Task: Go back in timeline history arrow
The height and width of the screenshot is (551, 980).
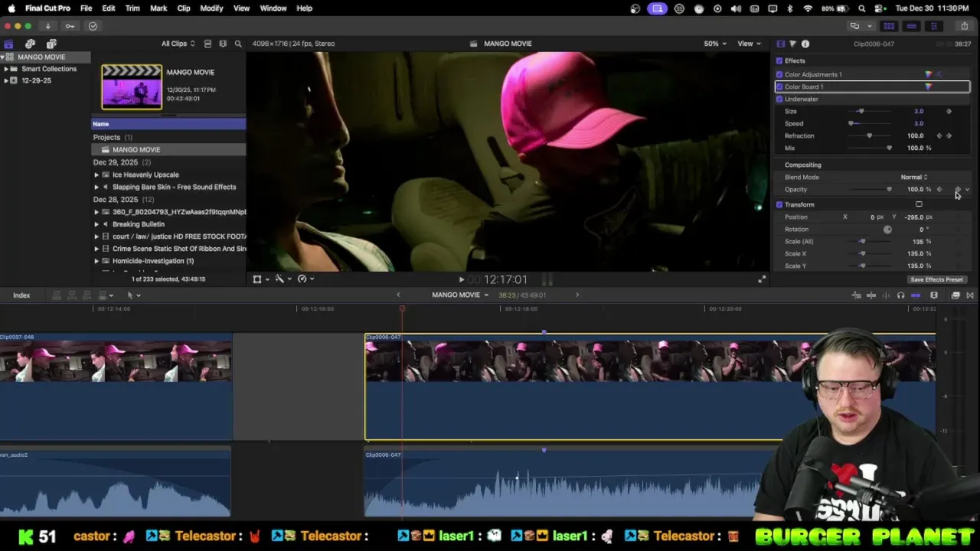Action: click(398, 295)
